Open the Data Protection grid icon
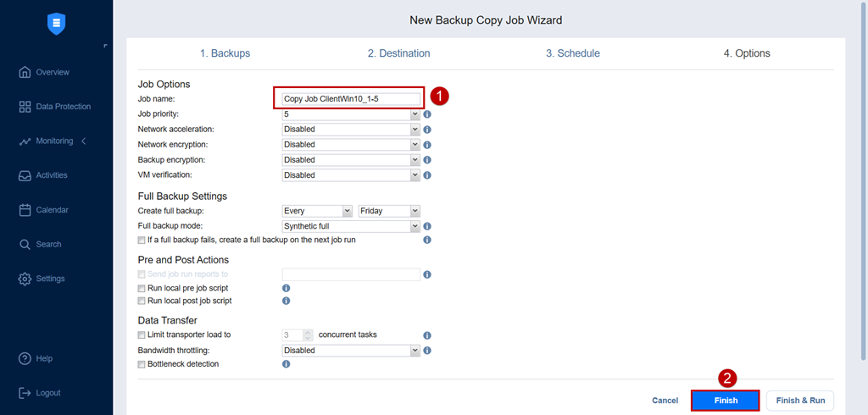This screenshot has height=415, width=868. [x=25, y=107]
